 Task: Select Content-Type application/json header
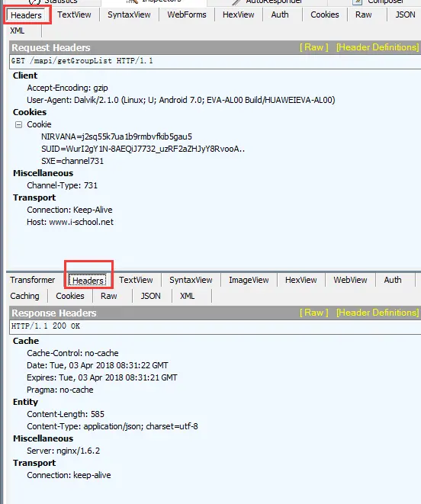pos(112,426)
